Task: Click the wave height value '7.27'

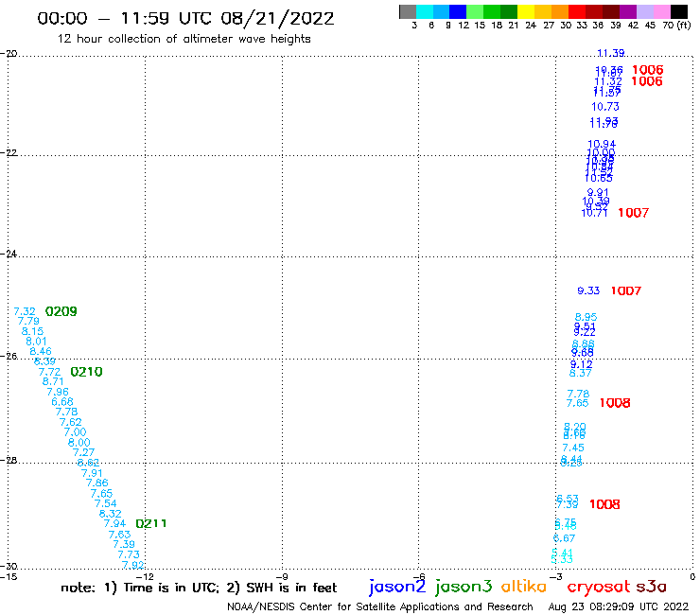Action: pos(83,452)
